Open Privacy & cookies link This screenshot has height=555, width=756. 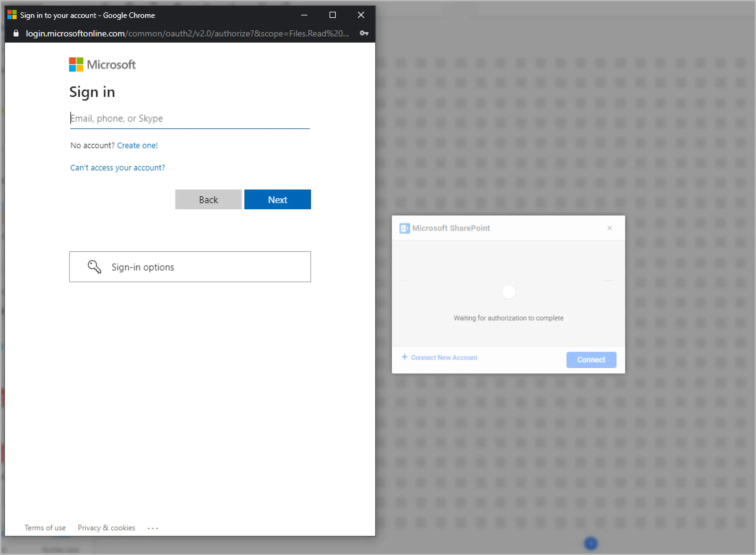point(106,528)
